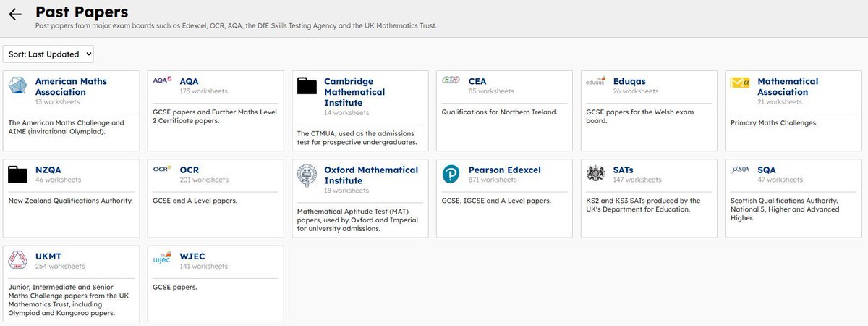Click the '18 worksheets' count text
Viewport: 868px width, 326px height.
[346, 191]
